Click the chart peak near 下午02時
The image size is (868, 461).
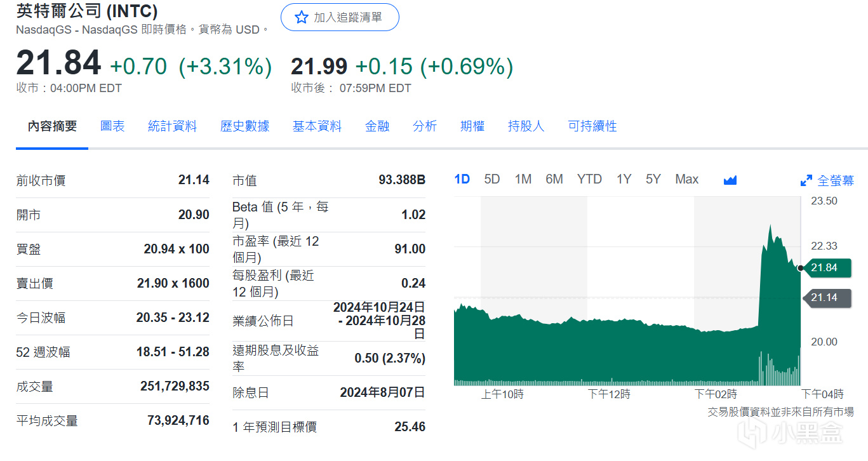[x=770, y=226]
